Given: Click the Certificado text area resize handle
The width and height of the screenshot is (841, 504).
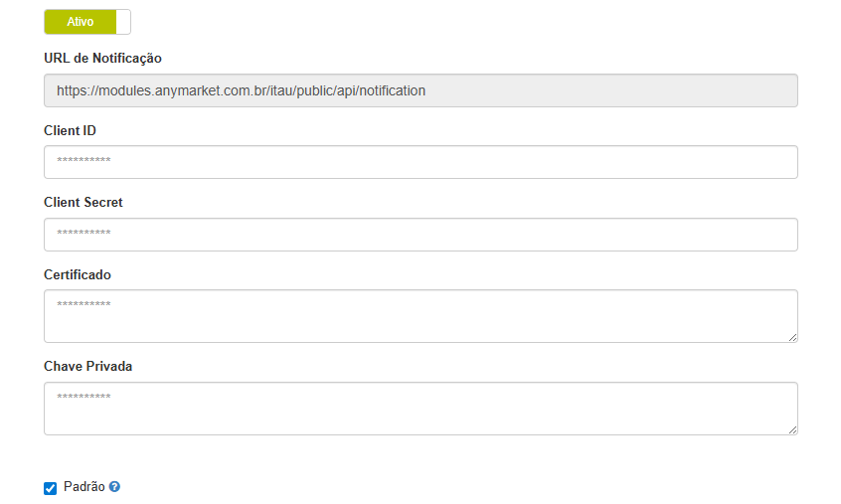Looking at the screenshot, I should click(x=792, y=337).
